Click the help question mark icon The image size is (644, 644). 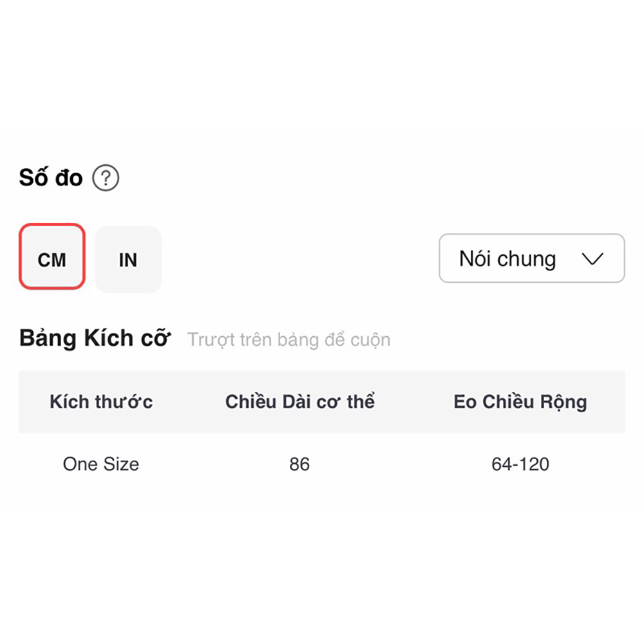click(x=106, y=178)
